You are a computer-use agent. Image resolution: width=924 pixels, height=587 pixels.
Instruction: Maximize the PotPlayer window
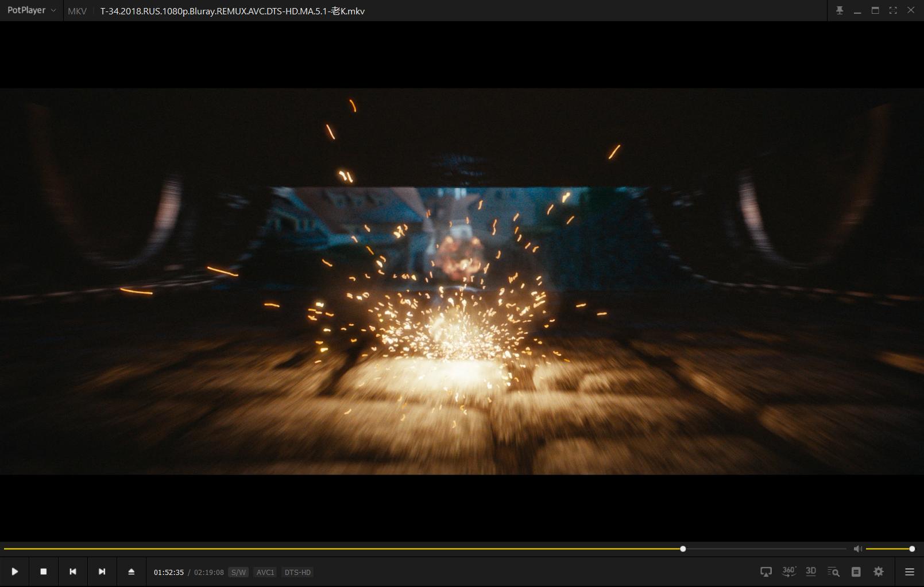point(875,10)
